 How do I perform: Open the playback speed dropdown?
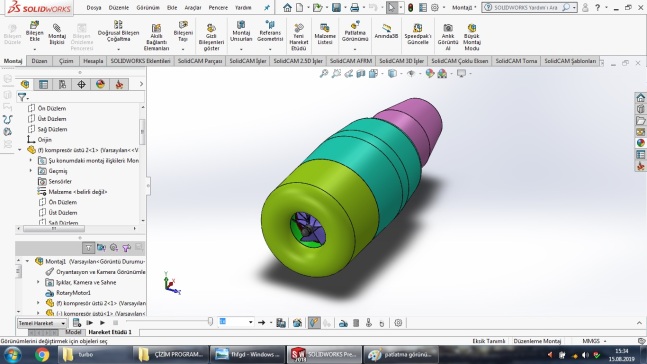pyautogui.click(x=250, y=322)
